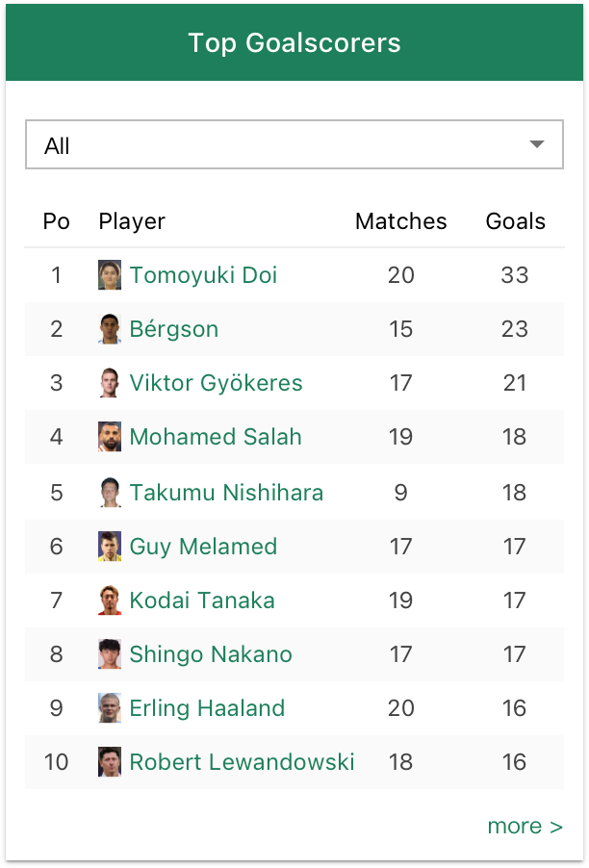
Task: Click the dropdown arrow in filter box
Action: (x=537, y=145)
